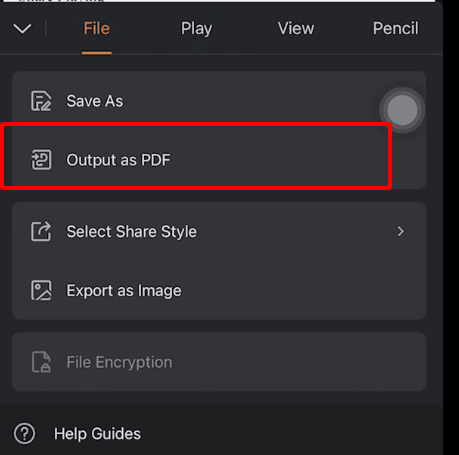Switch to the Play tab
This screenshot has width=459, height=455.
[196, 29]
